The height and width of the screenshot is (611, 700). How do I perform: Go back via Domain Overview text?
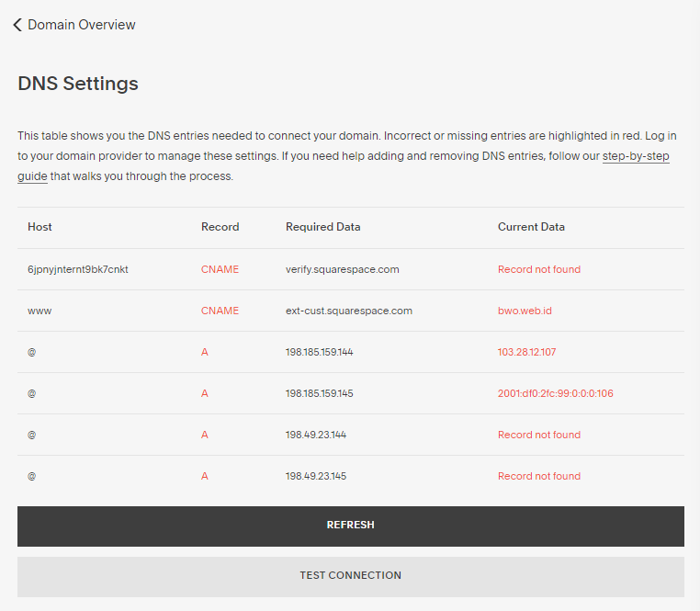pyautogui.click(x=81, y=25)
